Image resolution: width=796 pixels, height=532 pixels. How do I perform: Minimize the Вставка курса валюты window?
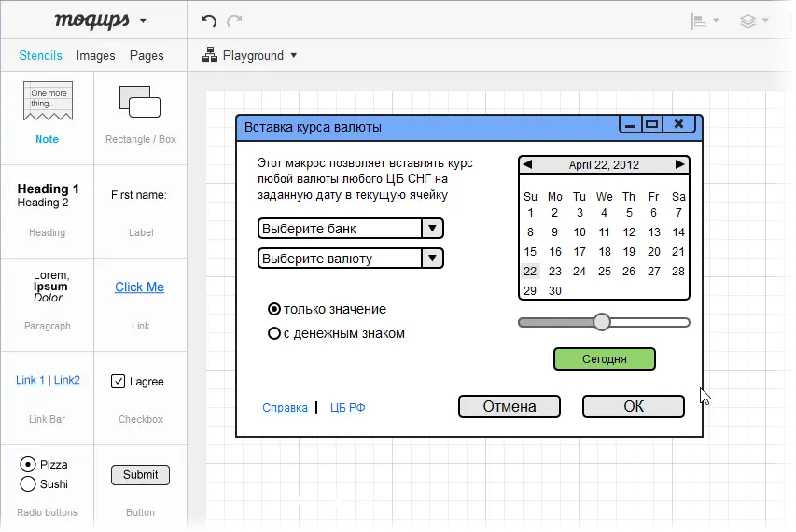click(631, 124)
